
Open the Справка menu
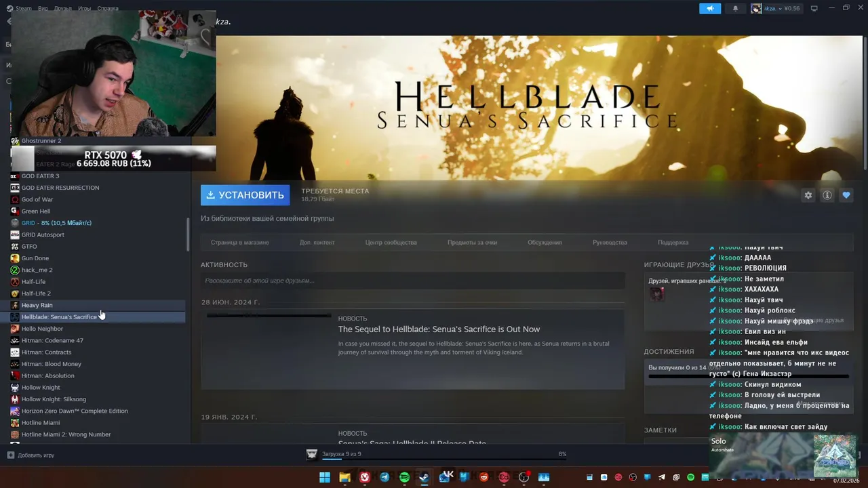[x=108, y=9]
